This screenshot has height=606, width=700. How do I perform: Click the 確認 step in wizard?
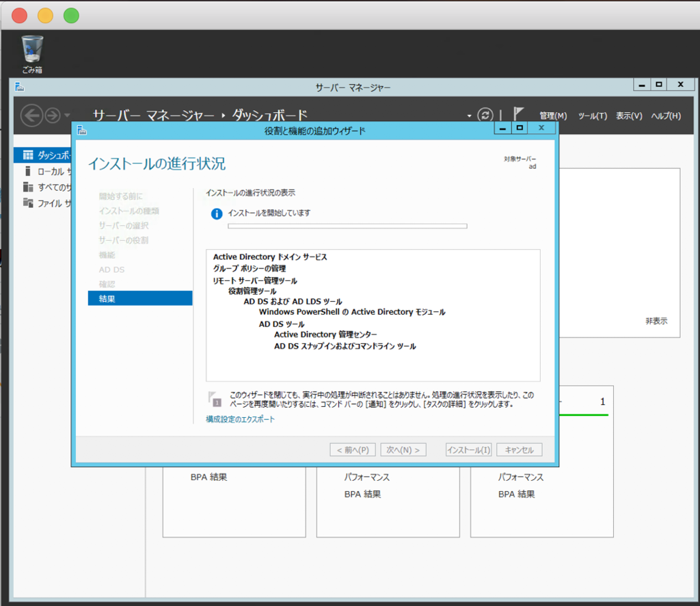pyautogui.click(x=107, y=284)
